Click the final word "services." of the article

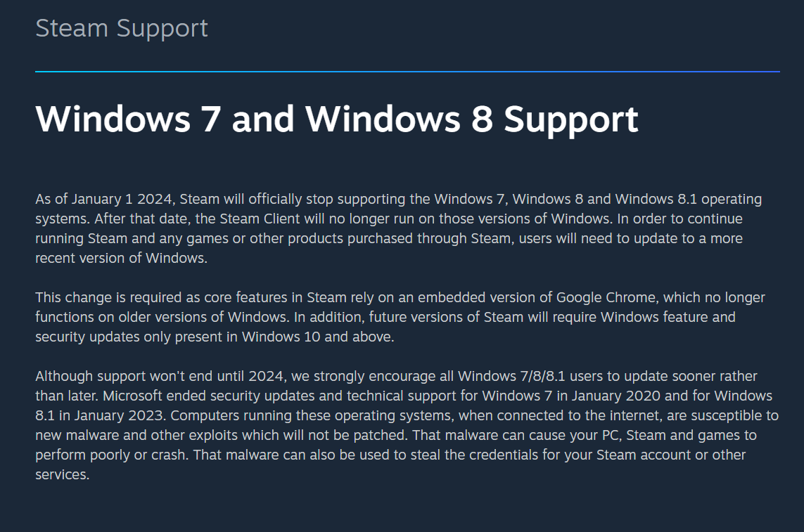(62, 474)
